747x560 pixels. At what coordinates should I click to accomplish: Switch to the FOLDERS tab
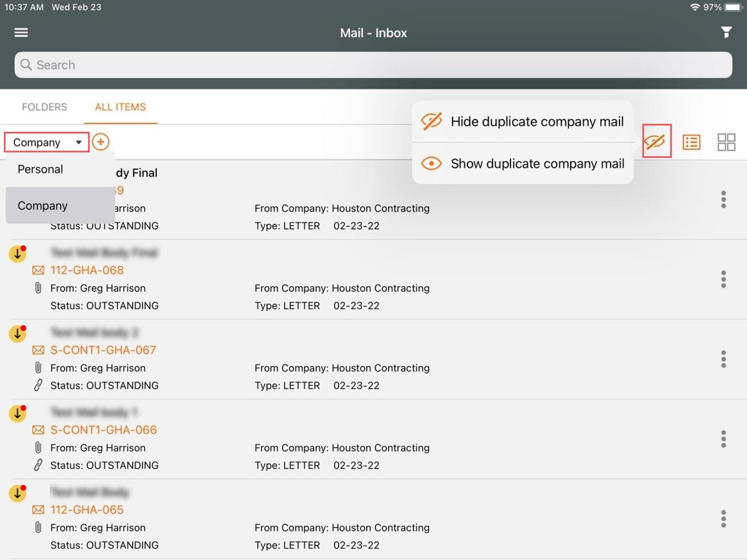click(44, 107)
